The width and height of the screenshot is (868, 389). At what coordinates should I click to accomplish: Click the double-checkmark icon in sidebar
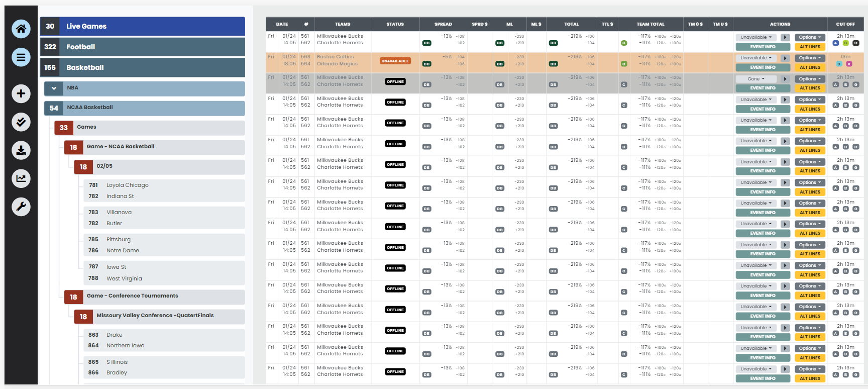pos(21,122)
